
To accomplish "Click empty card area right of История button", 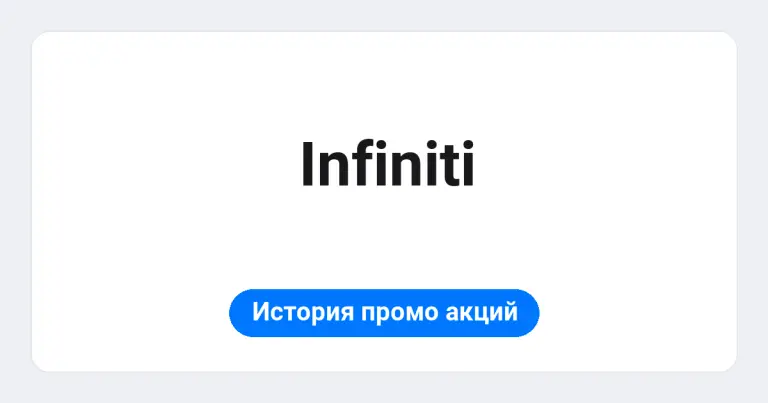I will tap(637, 312).
